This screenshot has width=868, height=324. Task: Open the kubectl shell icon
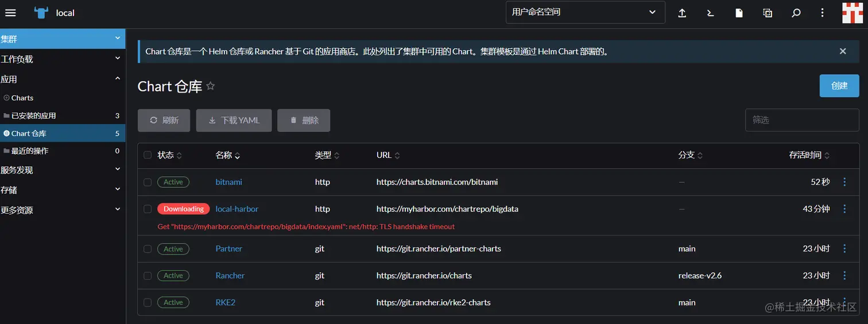click(711, 13)
